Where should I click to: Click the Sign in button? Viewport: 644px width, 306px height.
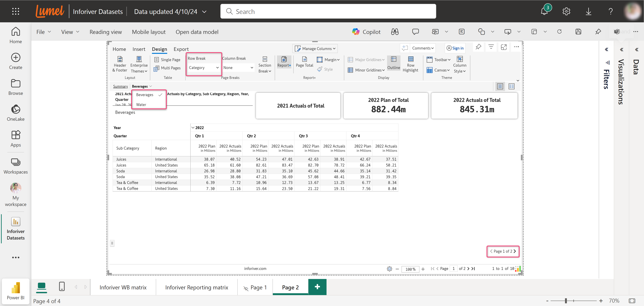tap(455, 48)
